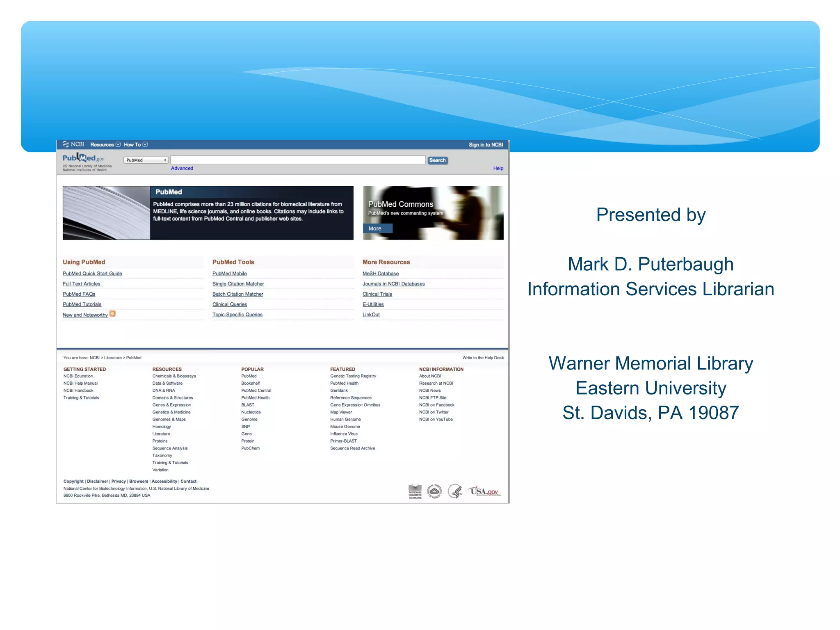
Task: Click NCBI in the breadcrumb trail
Action: pyautogui.click(x=95, y=358)
